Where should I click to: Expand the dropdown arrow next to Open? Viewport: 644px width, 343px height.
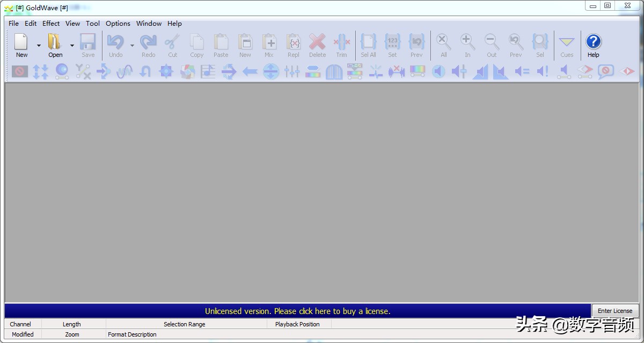pos(72,46)
